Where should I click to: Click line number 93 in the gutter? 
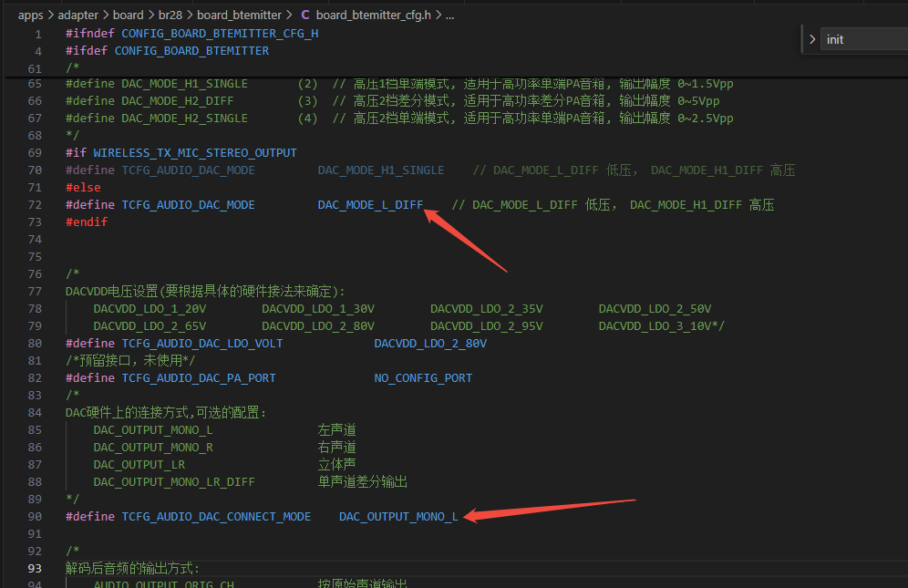[x=35, y=569]
